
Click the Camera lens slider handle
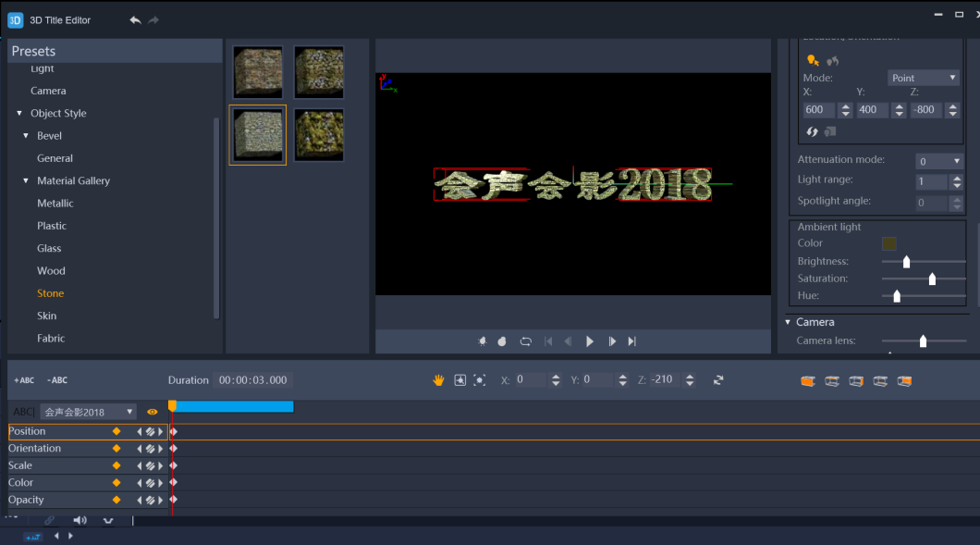click(923, 341)
